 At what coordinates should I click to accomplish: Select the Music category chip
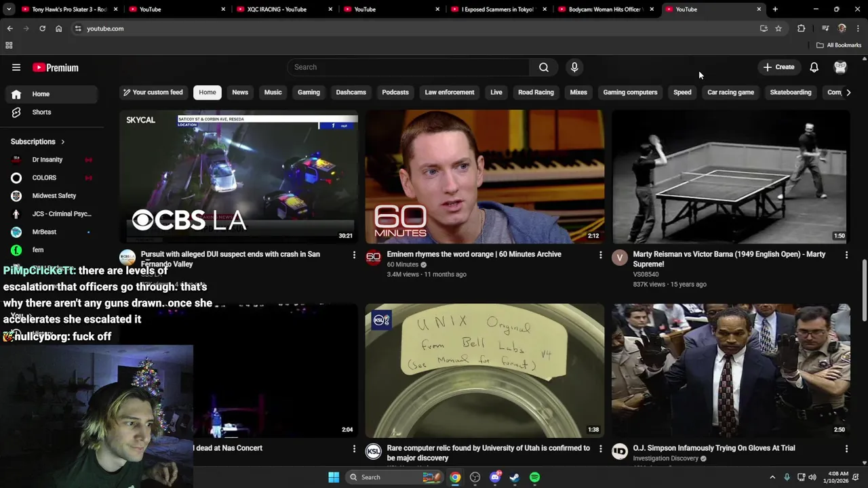point(273,92)
